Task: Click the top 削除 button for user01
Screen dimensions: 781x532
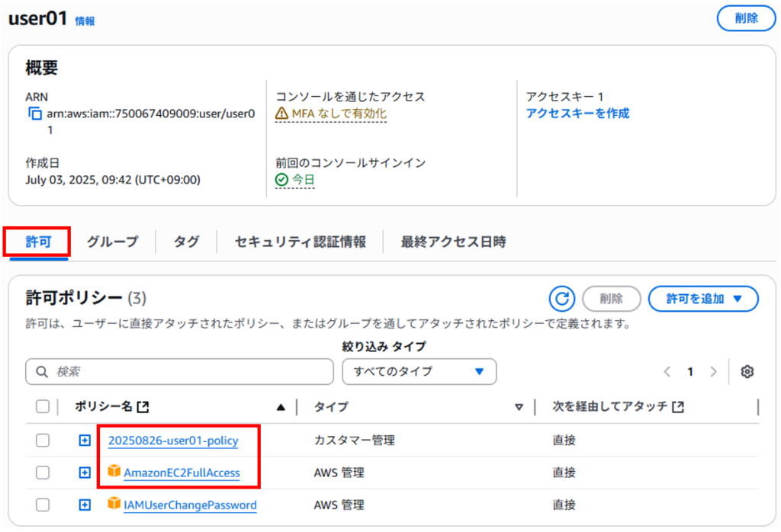Action: click(746, 18)
